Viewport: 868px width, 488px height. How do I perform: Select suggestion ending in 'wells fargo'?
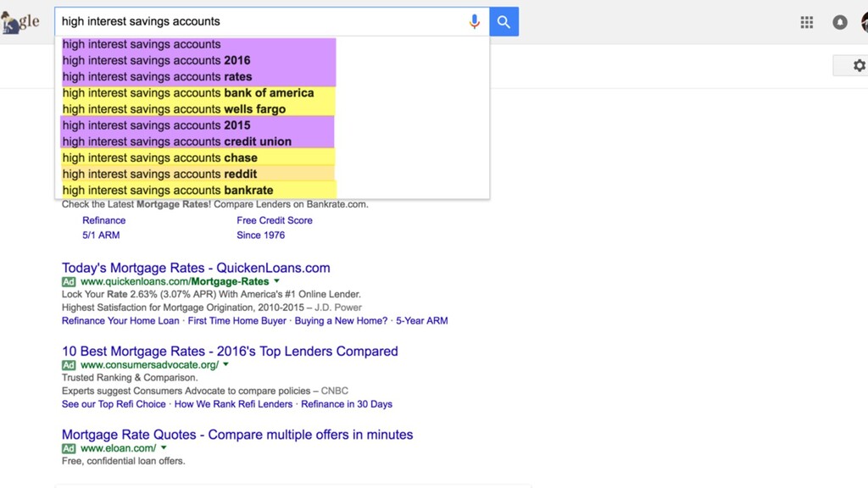[272, 109]
